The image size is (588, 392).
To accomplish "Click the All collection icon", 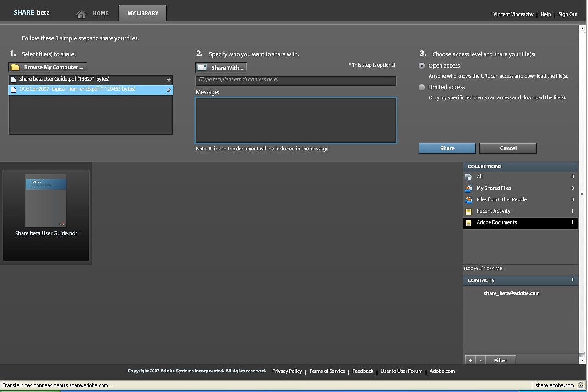I will (x=468, y=177).
